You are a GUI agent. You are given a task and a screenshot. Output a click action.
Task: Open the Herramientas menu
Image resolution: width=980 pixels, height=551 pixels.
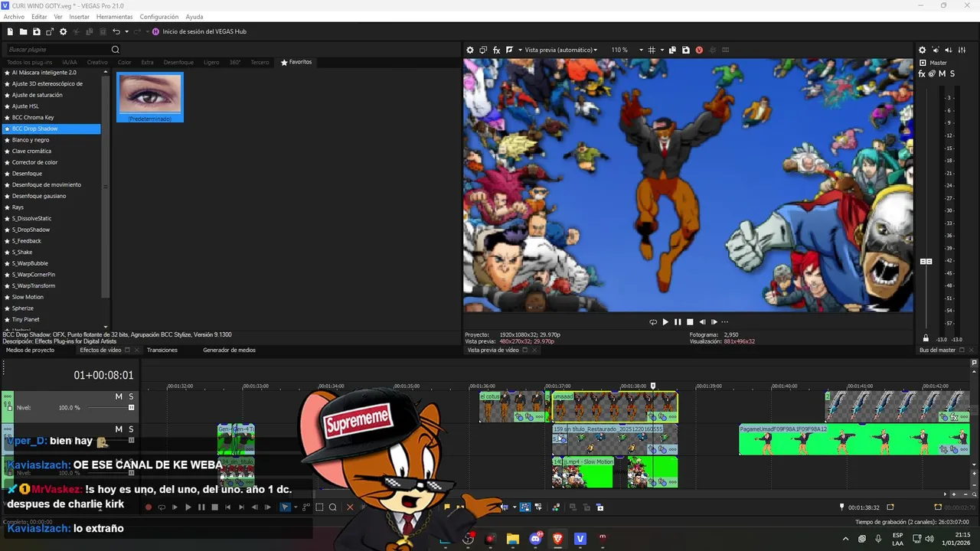tap(114, 16)
